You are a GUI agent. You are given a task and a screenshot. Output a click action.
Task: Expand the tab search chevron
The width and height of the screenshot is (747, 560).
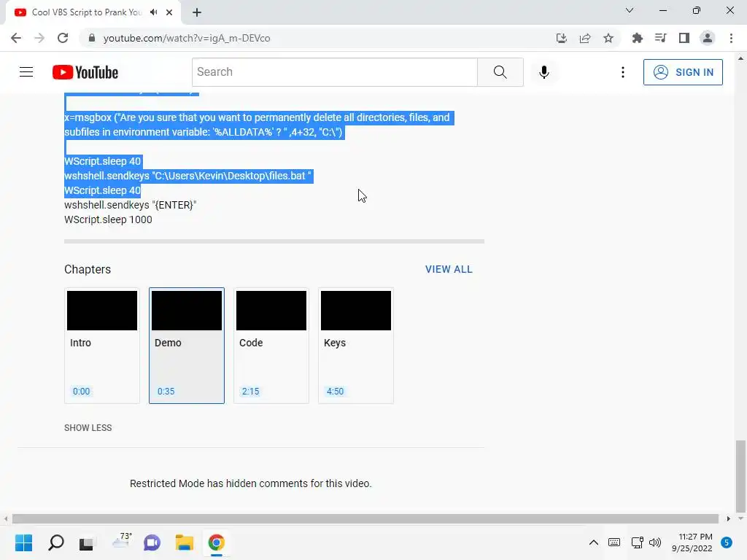(630, 10)
